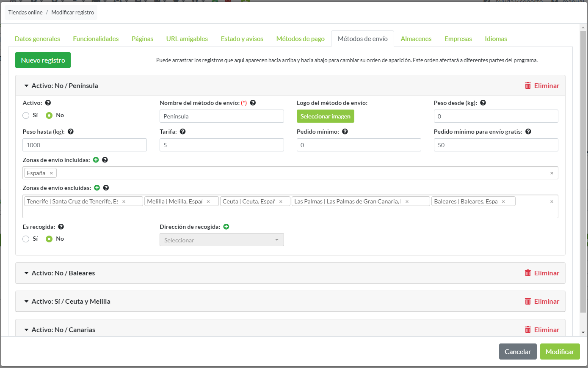Click help icon for Pedido mínimo envío gratis
Image resolution: width=588 pixels, height=368 pixels.
(x=528, y=132)
